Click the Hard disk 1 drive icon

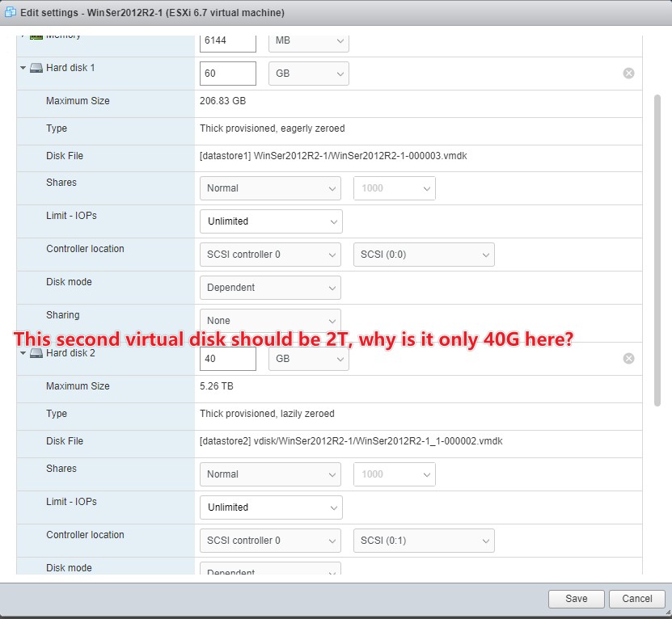point(36,69)
